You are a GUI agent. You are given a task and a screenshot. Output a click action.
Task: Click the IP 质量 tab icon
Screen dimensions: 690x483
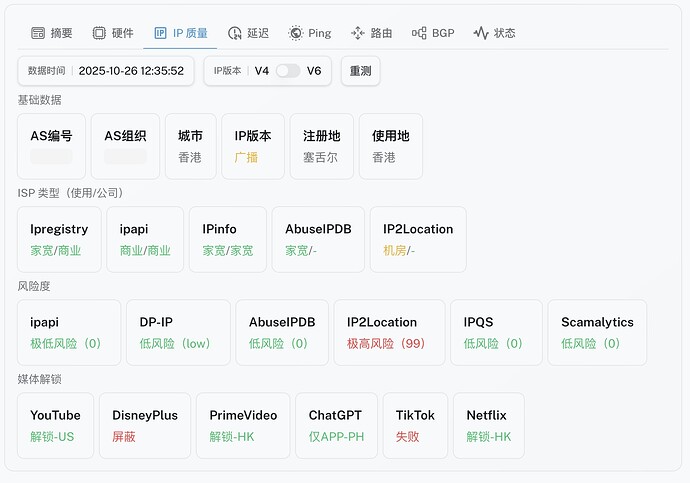pos(160,33)
